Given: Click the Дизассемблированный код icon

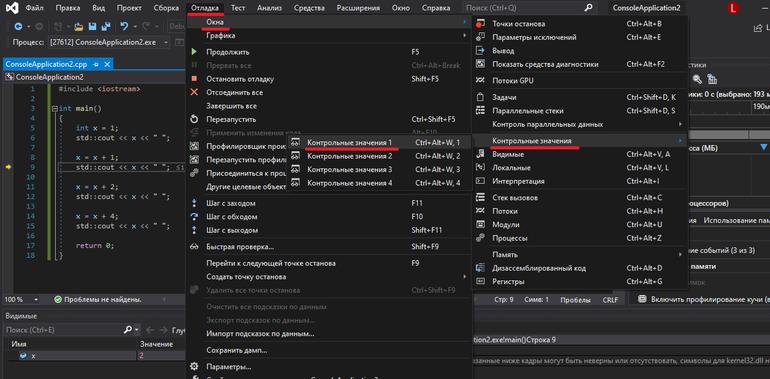Looking at the screenshot, I should click(481, 268).
